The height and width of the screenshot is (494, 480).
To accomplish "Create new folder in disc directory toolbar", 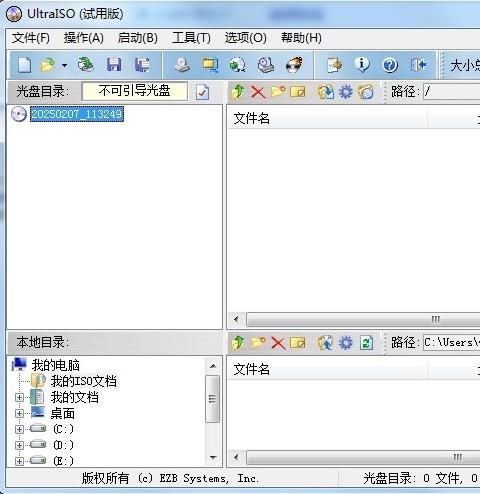I will [278, 91].
